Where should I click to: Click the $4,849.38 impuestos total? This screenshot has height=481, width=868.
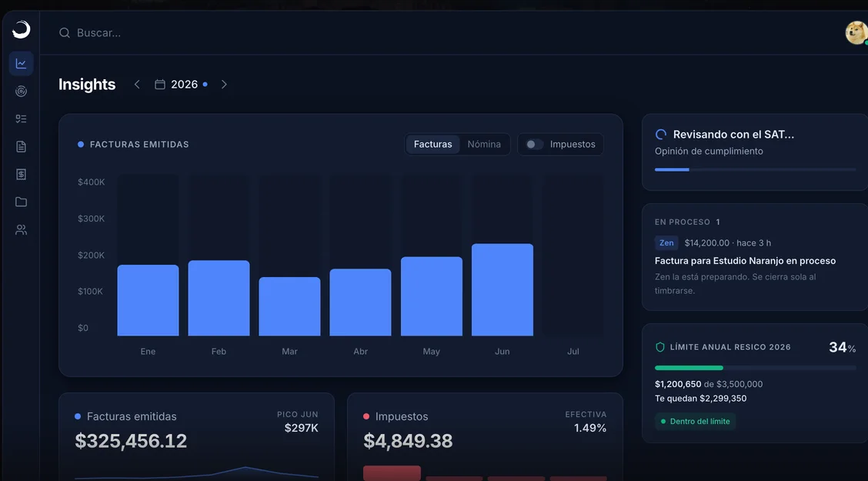[408, 440]
